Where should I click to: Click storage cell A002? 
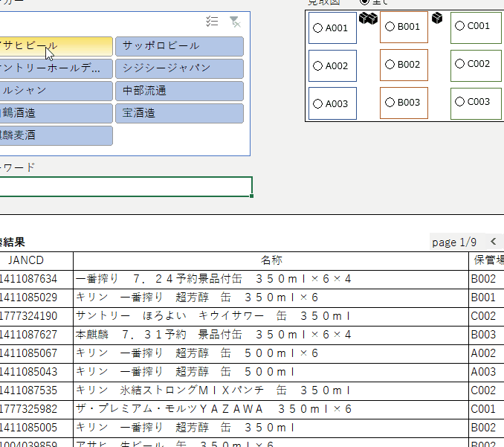point(487,354)
